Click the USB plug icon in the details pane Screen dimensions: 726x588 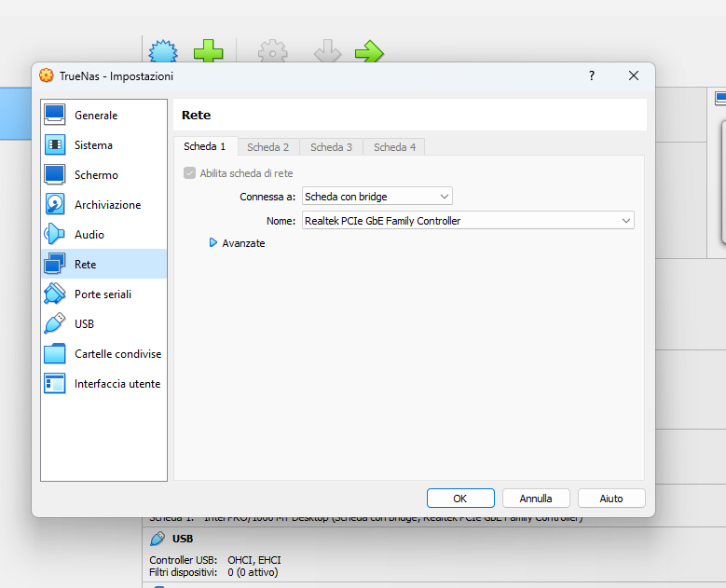click(158, 539)
